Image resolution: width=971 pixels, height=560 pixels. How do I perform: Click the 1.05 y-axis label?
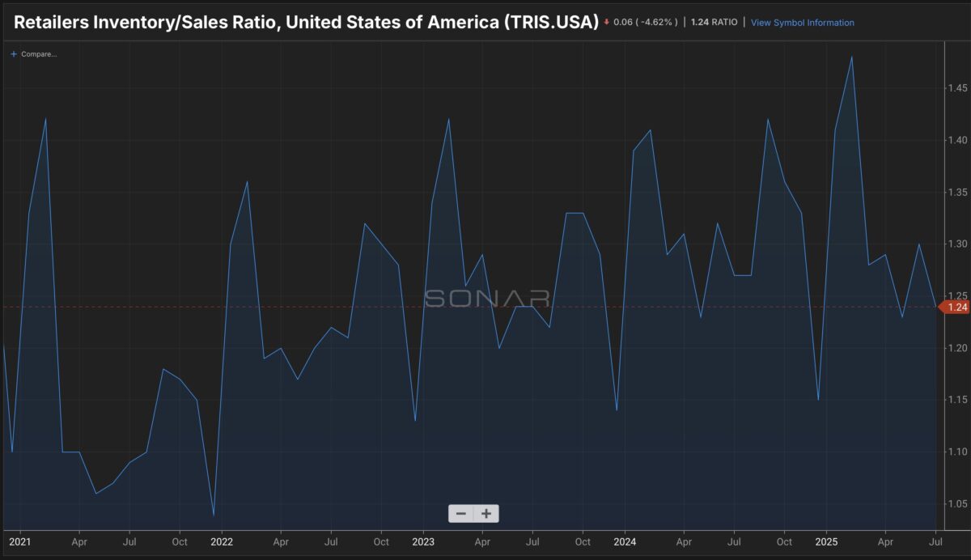tap(958, 503)
